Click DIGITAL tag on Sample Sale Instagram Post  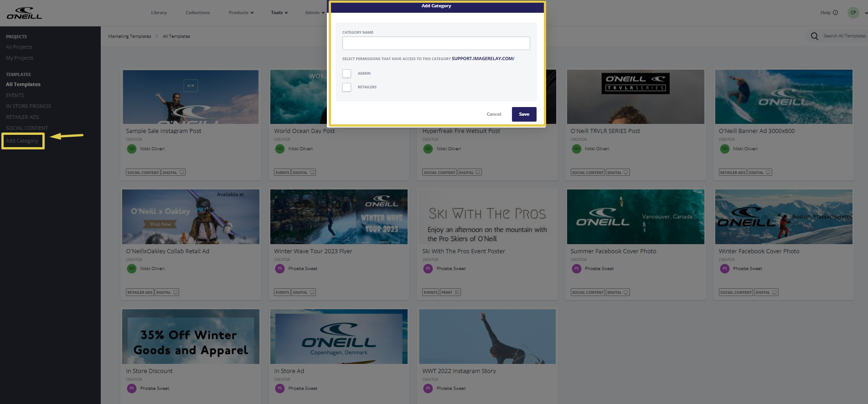[173, 173]
